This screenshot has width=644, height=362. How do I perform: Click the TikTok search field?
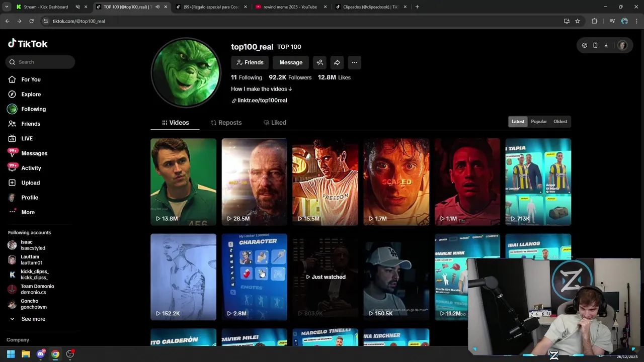point(40,62)
